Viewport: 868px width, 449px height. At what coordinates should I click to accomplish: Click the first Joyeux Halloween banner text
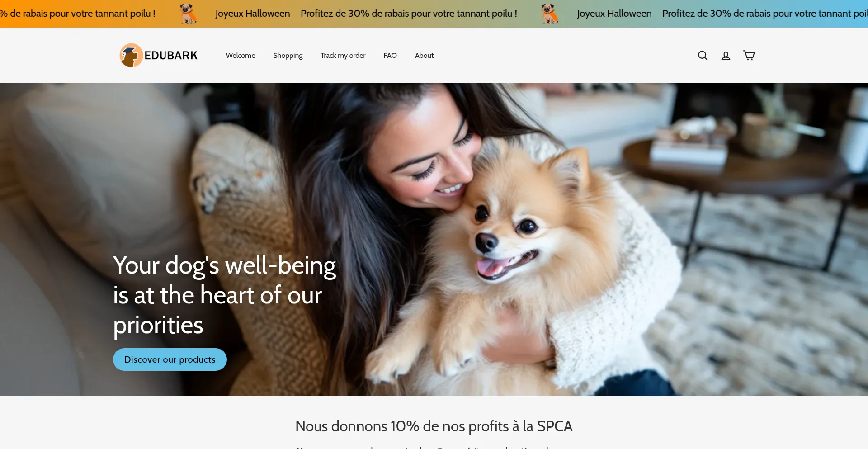point(253,14)
